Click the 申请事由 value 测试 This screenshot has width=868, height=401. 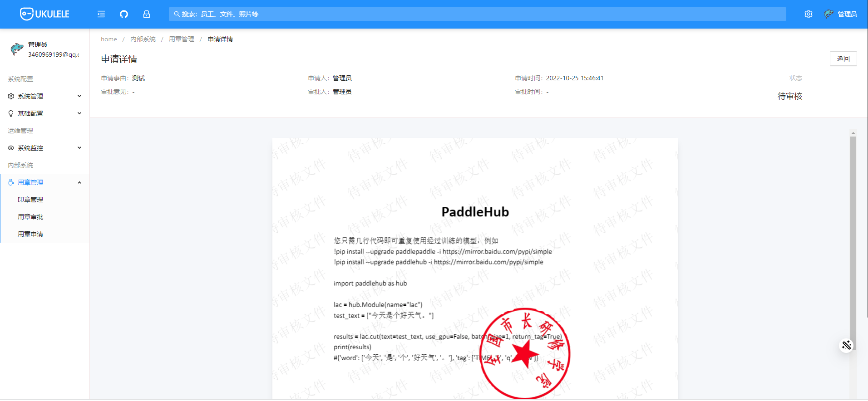click(x=138, y=78)
